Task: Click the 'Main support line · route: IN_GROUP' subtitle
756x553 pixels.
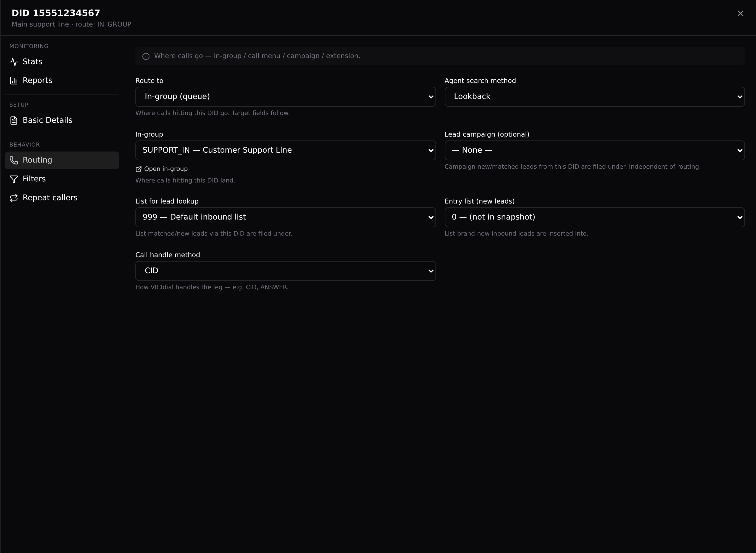Action: point(71,24)
